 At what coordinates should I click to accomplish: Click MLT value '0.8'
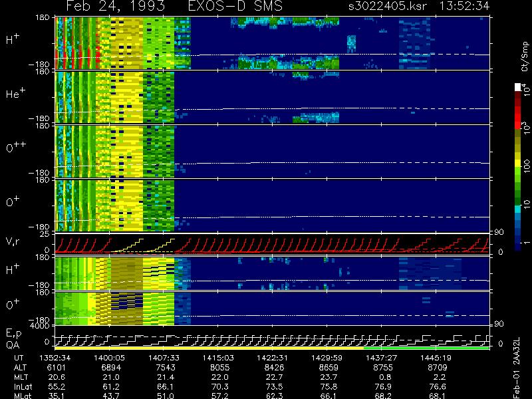[385, 377]
